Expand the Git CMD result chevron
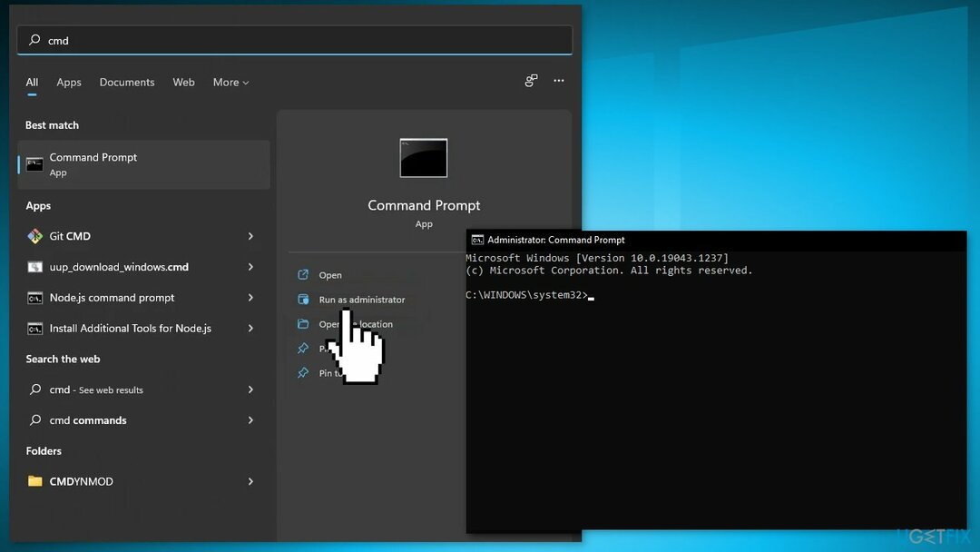The image size is (980, 552). coord(250,236)
